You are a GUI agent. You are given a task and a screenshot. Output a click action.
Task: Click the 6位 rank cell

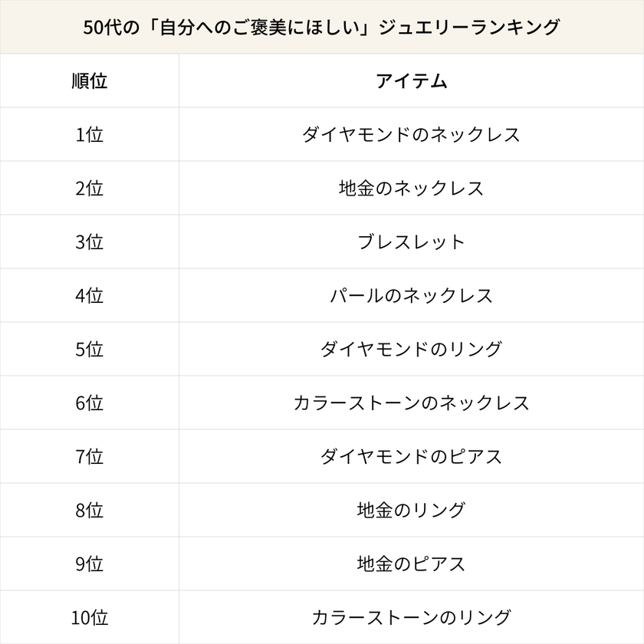point(89,403)
